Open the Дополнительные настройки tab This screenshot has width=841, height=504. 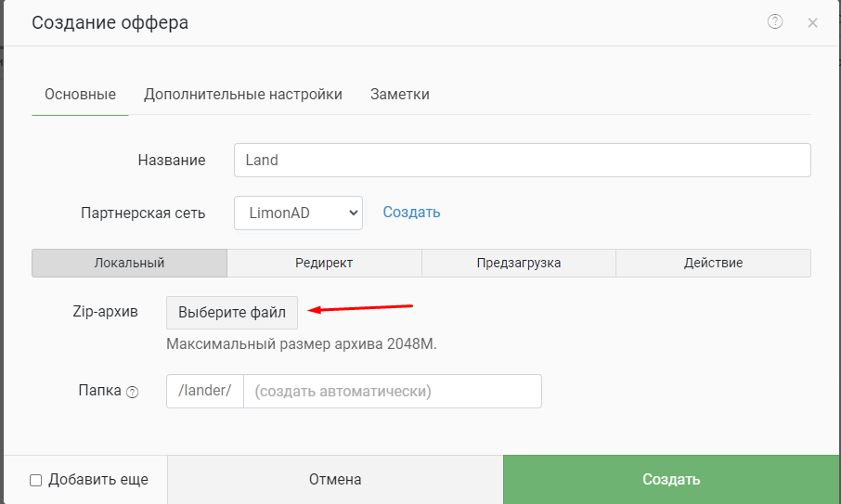243,95
